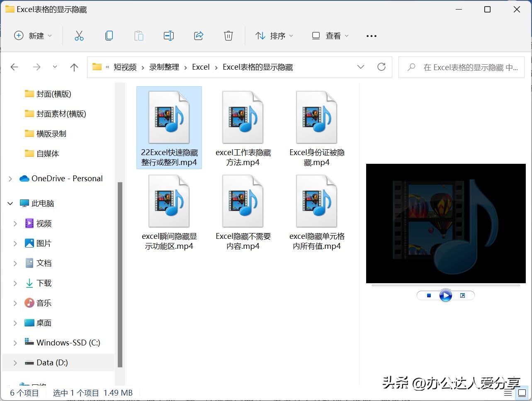Cut the selected file
Screen dimensions: 532x401
(79, 36)
